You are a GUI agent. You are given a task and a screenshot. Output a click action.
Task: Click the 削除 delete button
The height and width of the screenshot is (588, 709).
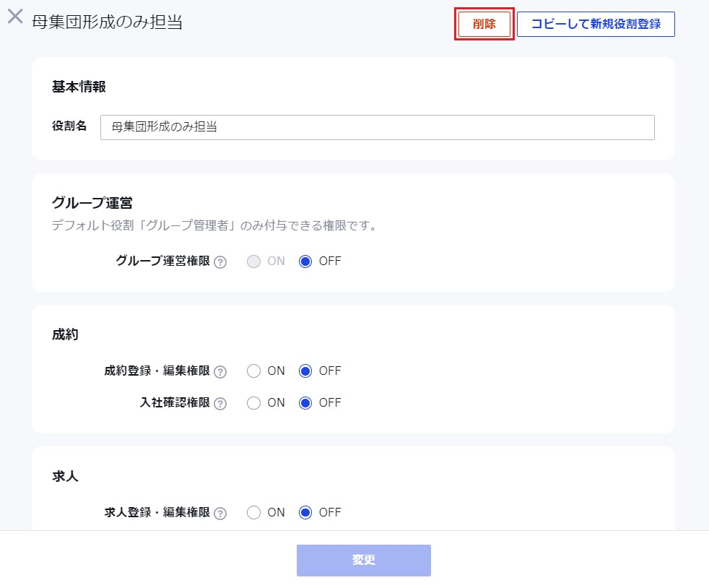click(x=484, y=24)
